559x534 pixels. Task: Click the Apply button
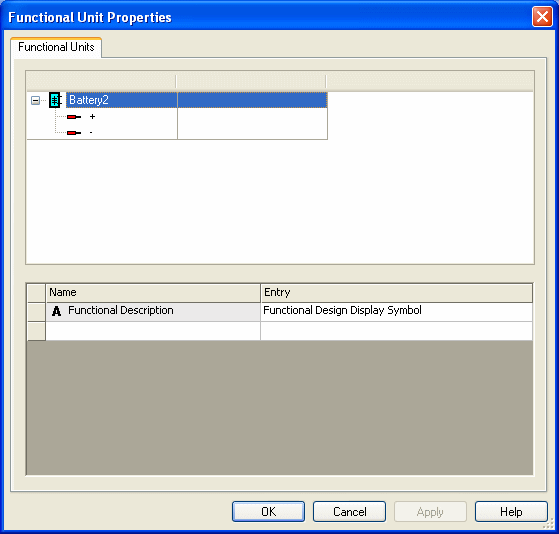(430, 512)
